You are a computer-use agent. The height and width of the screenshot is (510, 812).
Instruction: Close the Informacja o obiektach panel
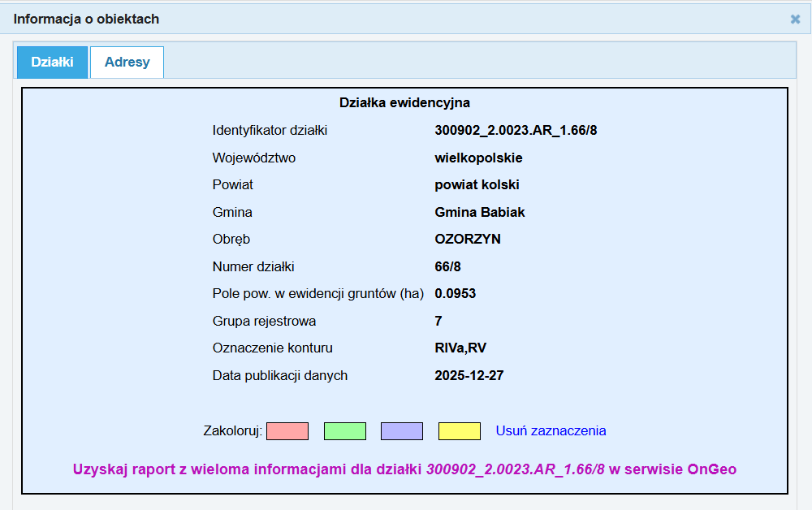(x=795, y=19)
